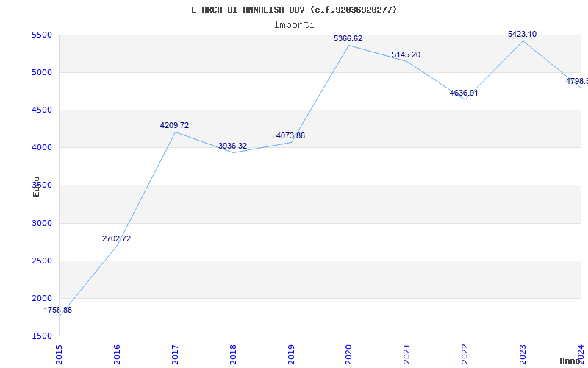Click the chart title L ARCA DI ANNALISA ODV
588x368 pixels.
[293, 10]
